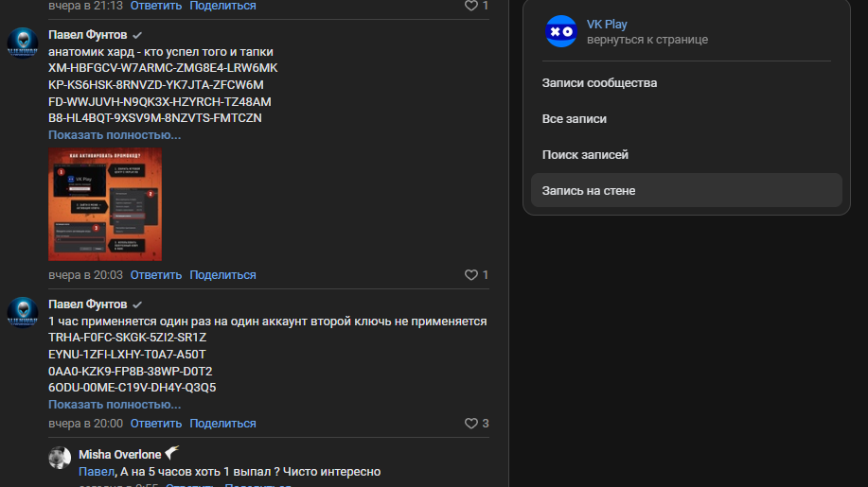Screen dimensions: 868x487
Task: Open the VK Play community page link
Action: tap(607, 25)
